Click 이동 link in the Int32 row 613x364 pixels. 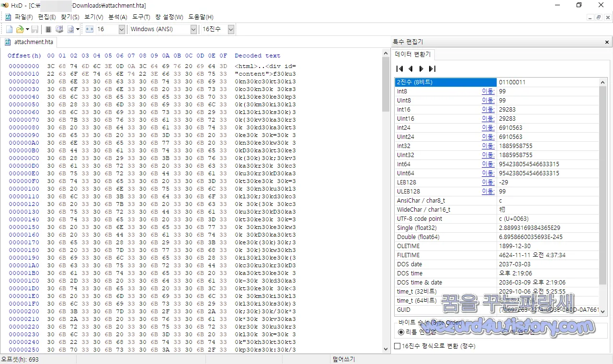click(x=488, y=146)
